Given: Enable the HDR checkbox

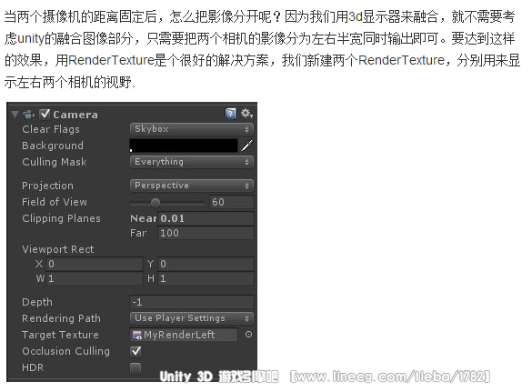Looking at the screenshot, I should [136, 368].
